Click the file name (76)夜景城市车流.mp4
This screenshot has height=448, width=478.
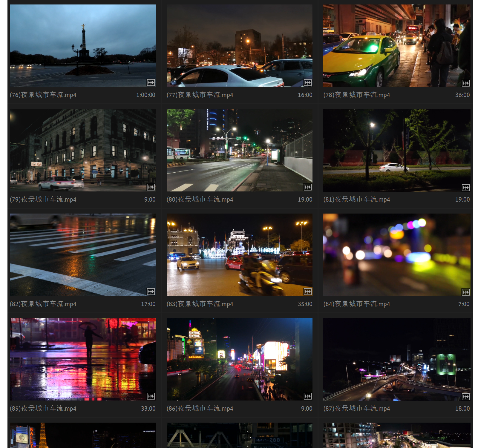[x=43, y=95]
